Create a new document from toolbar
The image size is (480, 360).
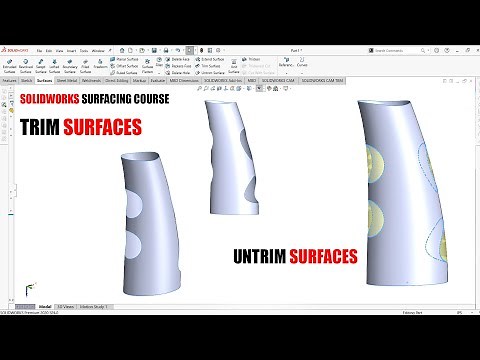pos(130,50)
